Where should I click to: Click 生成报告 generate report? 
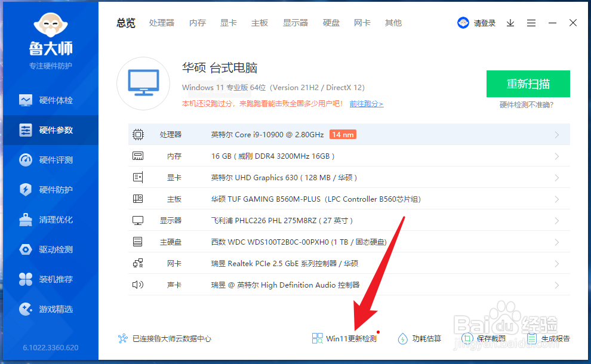pos(549,338)
